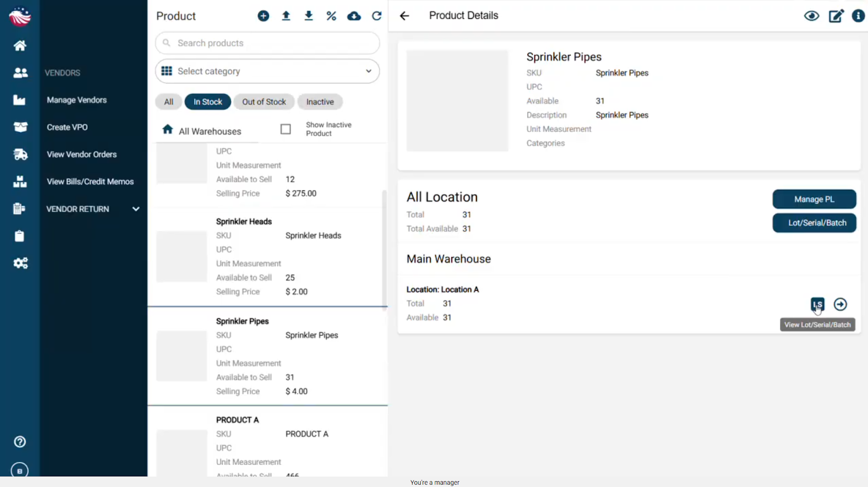Screen dimensions: 868x487
Task: Click the transfer arrow icon for Location A
Action: point(840,304)
